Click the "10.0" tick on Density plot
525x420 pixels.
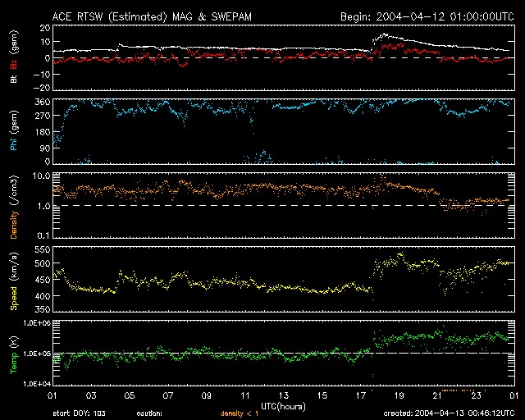41,176
